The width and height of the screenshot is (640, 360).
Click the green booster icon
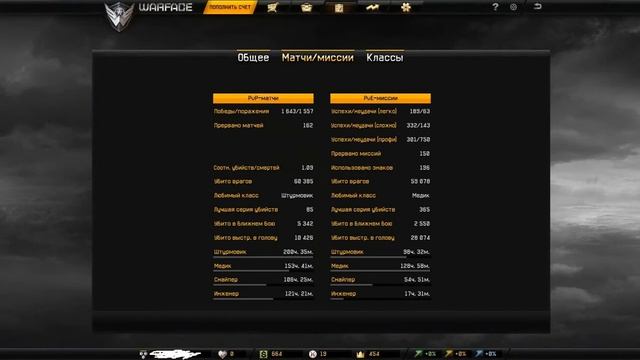(x=419, y=354)
